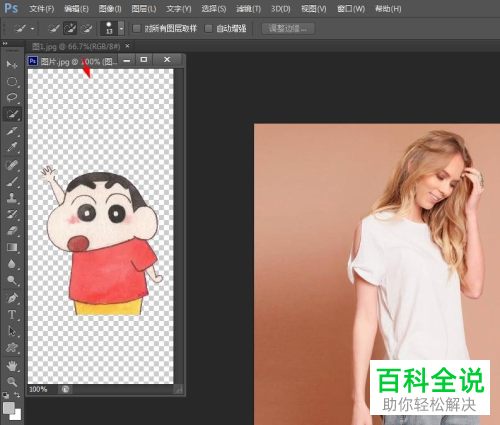Select the History Brush tool
Viewport: 500px width, 425px height.
[x=12, y=214]
